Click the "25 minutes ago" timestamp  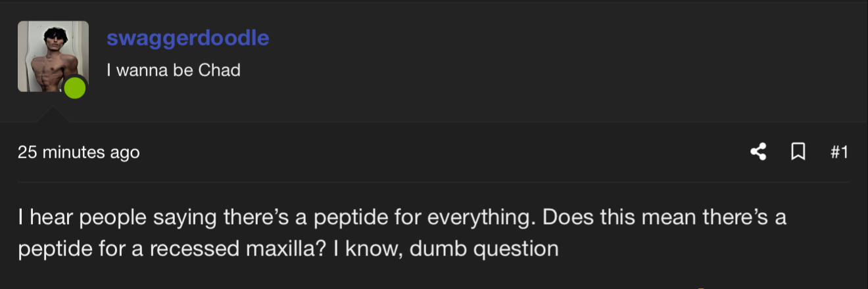pyautogui.click(x=79, y=152)
